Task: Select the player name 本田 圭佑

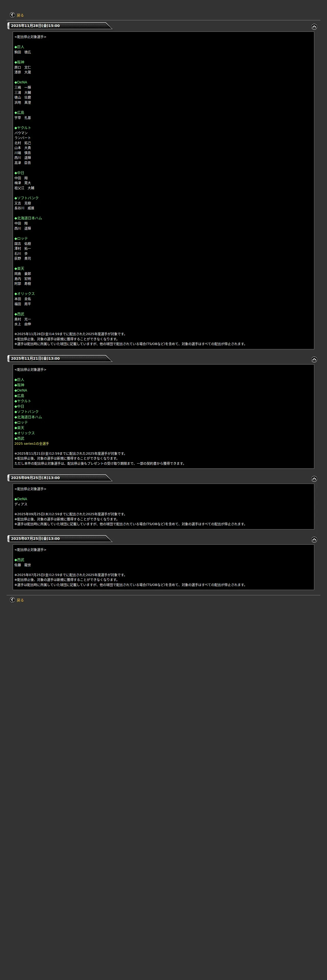Action: pos(23,299)
